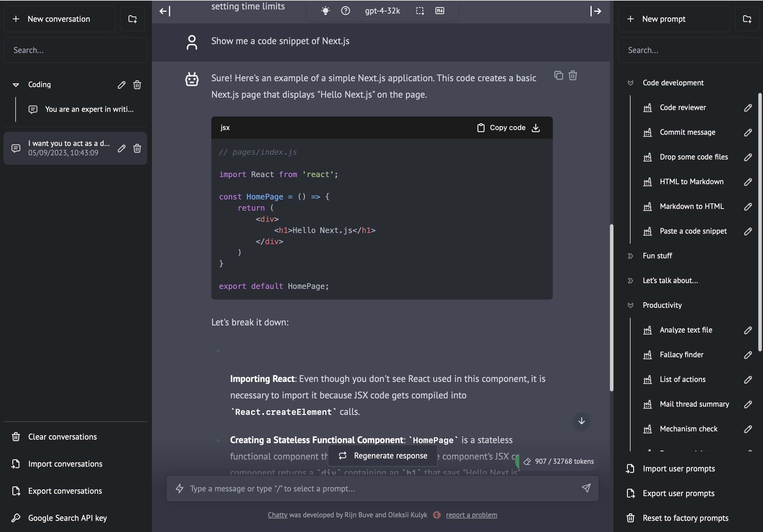Copy the assistant message with the copy icon
Screen dimensions: 763x532
(x=558, y=76)
